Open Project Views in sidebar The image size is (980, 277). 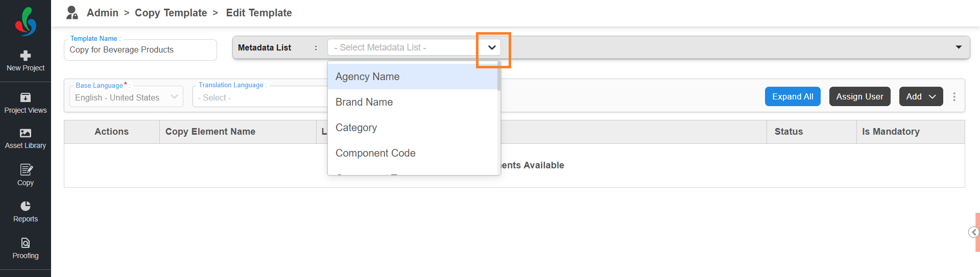click(x=26, y=97)
